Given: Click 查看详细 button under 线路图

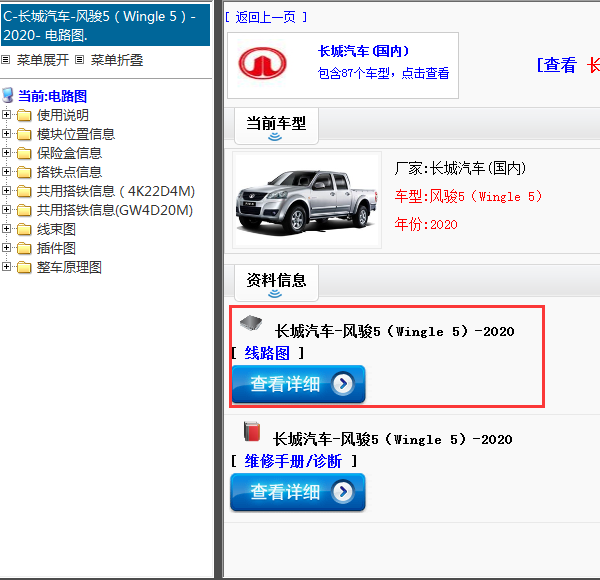Looking at the screenshot, I should pyautogui.click(x=298, y=384).
